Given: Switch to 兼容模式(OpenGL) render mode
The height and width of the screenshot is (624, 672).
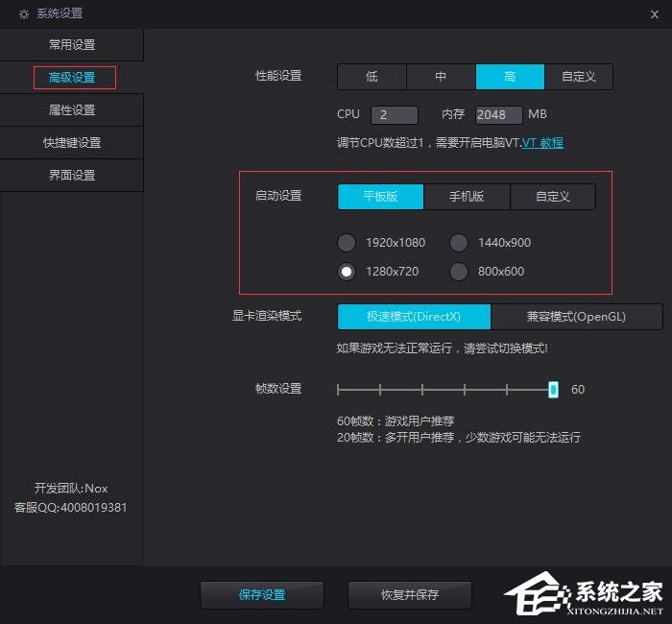Looking at the screenshot, I should coord(576,317).
